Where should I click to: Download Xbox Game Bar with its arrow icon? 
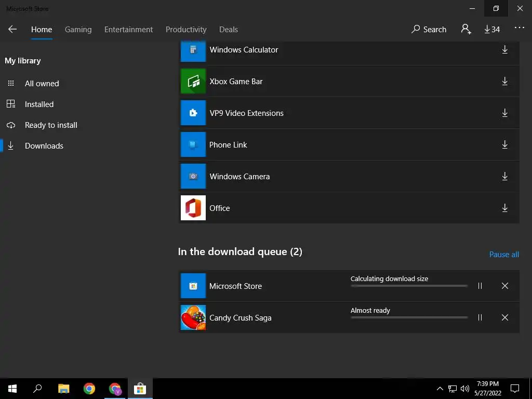pyautogui.click(x=505, y=81)
